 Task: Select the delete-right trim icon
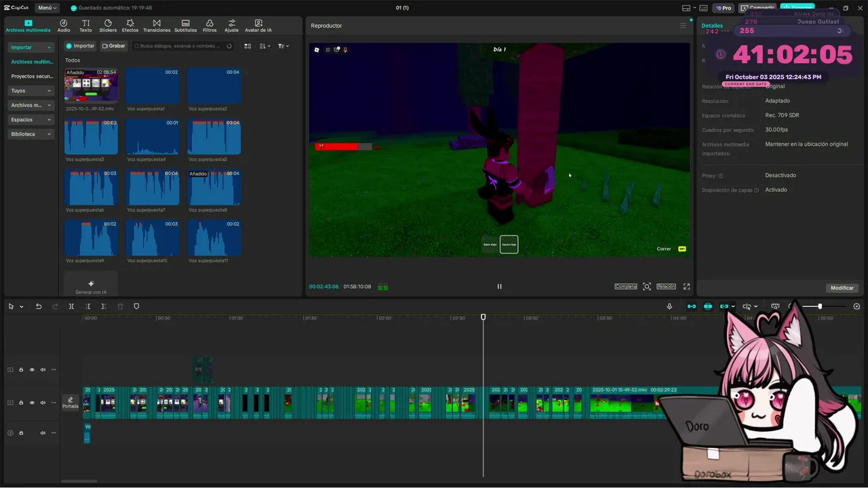(104, 306)
